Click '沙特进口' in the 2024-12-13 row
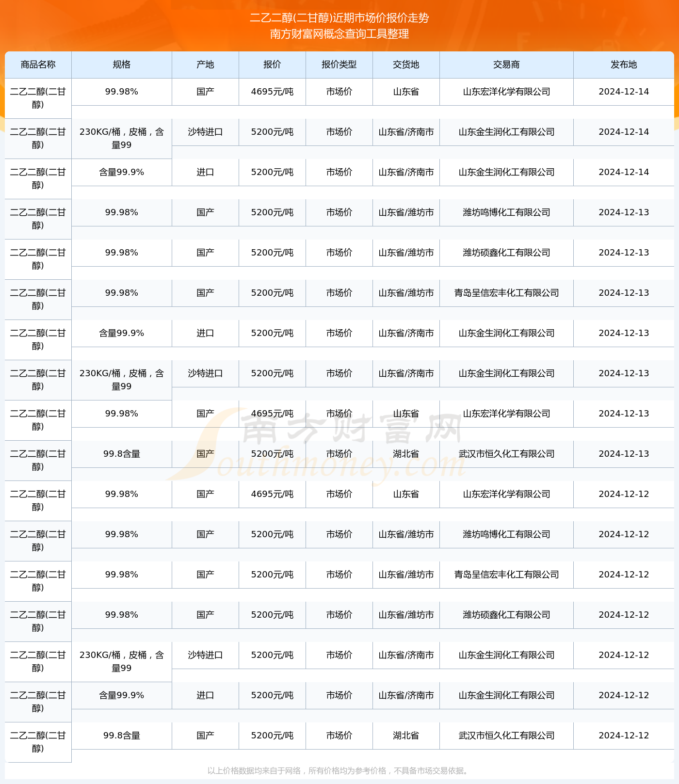 206,373
